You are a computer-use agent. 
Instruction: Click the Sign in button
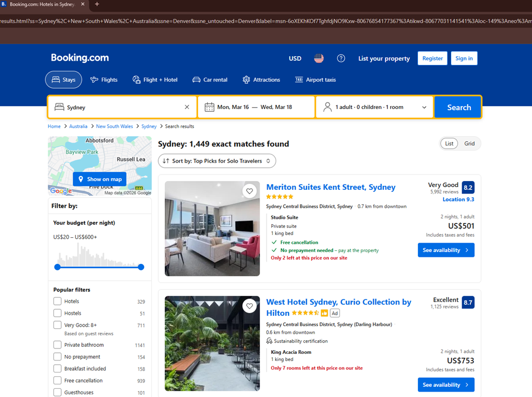(x=464, y=58)
